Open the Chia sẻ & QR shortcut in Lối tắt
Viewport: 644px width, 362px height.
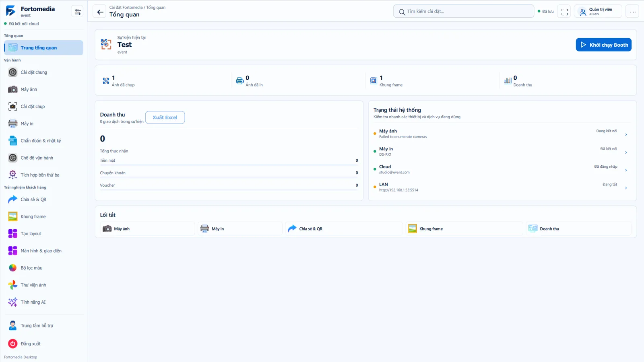coord(344,228)
